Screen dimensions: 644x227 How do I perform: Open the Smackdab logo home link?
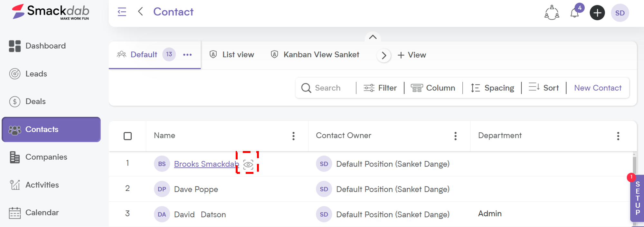coord(51,12)
